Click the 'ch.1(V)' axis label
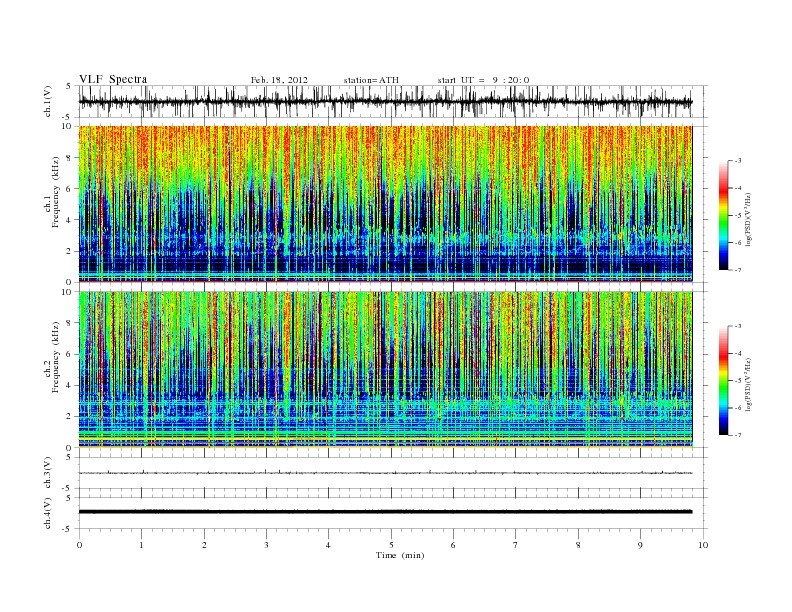The width and height of the screenshot is (792, 612). coord(48,101)
